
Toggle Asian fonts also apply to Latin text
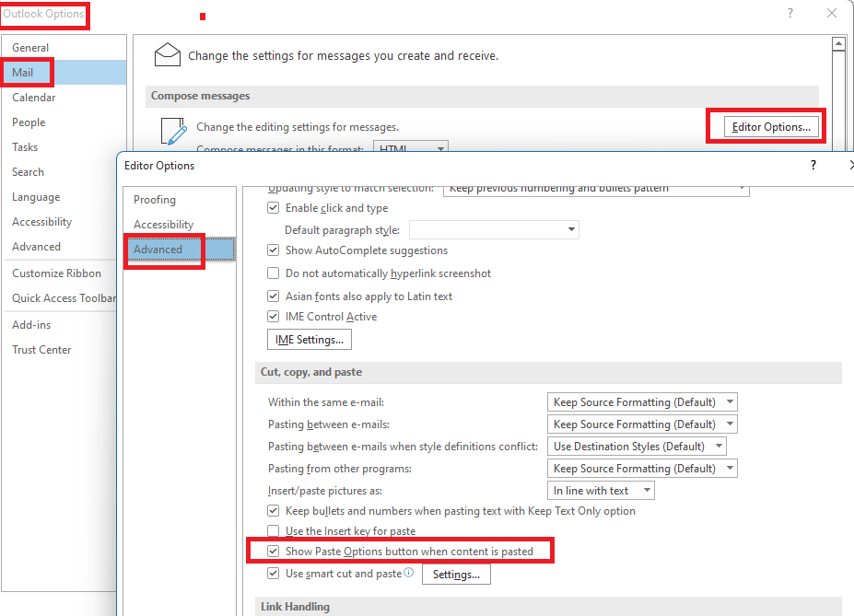click(274, 296)
